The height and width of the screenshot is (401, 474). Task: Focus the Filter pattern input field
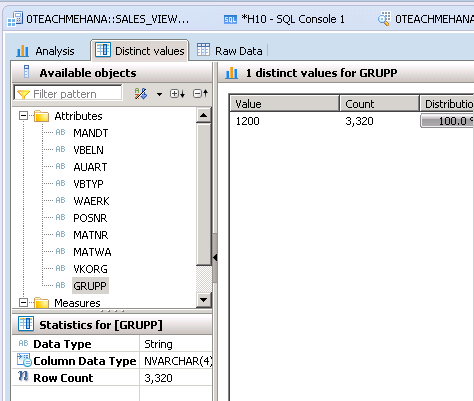click(x=68, y=93)
